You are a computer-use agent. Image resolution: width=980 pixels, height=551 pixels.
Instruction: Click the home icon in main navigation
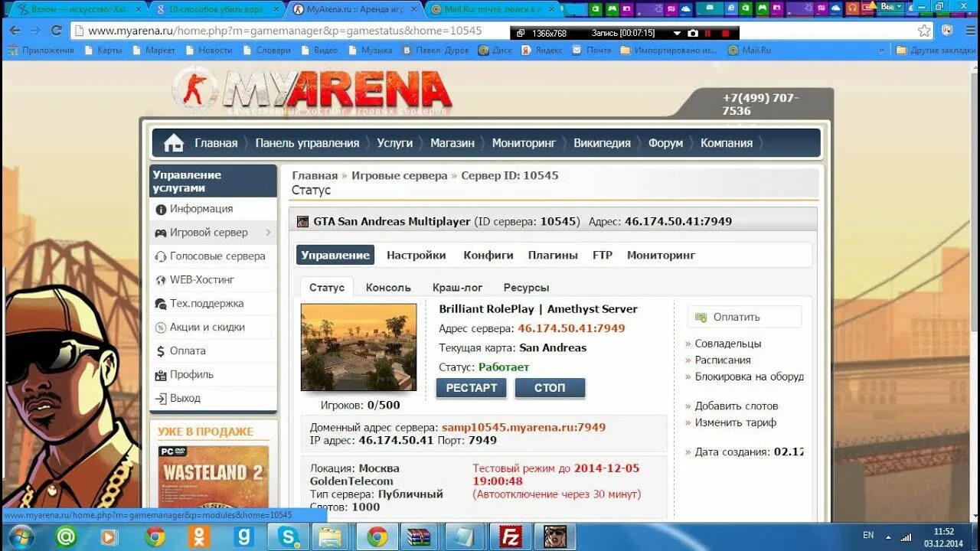pyautogui.click(x=174, y=143)
